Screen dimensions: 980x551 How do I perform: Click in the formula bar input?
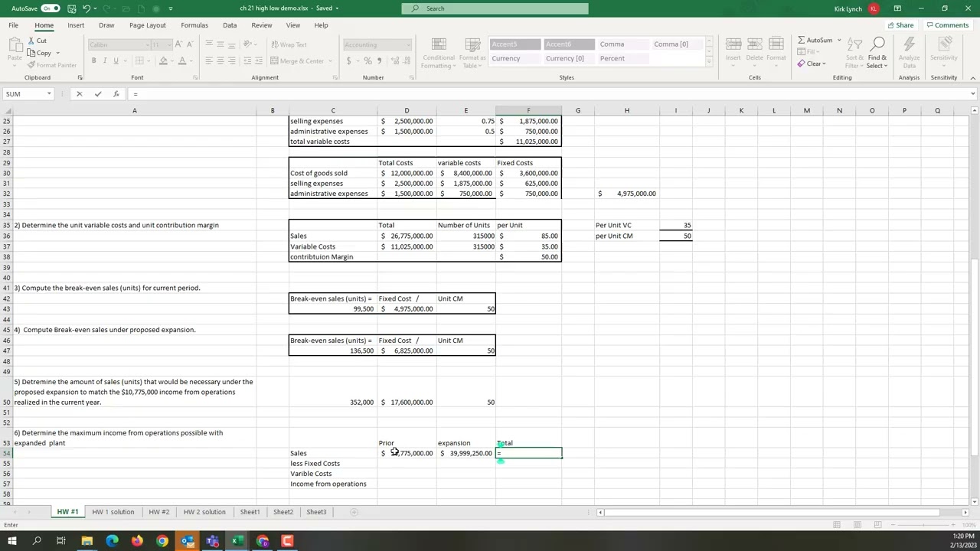click(x=547, y=94)
